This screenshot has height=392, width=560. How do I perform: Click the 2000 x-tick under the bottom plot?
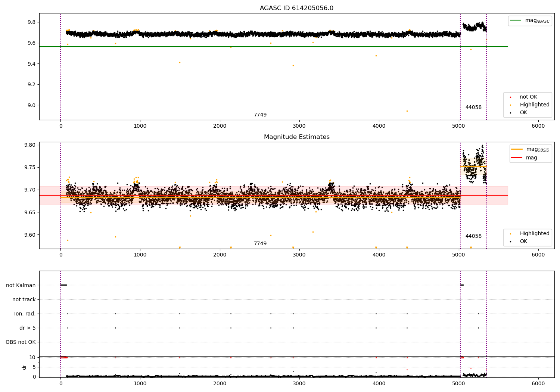pos(220,383)
